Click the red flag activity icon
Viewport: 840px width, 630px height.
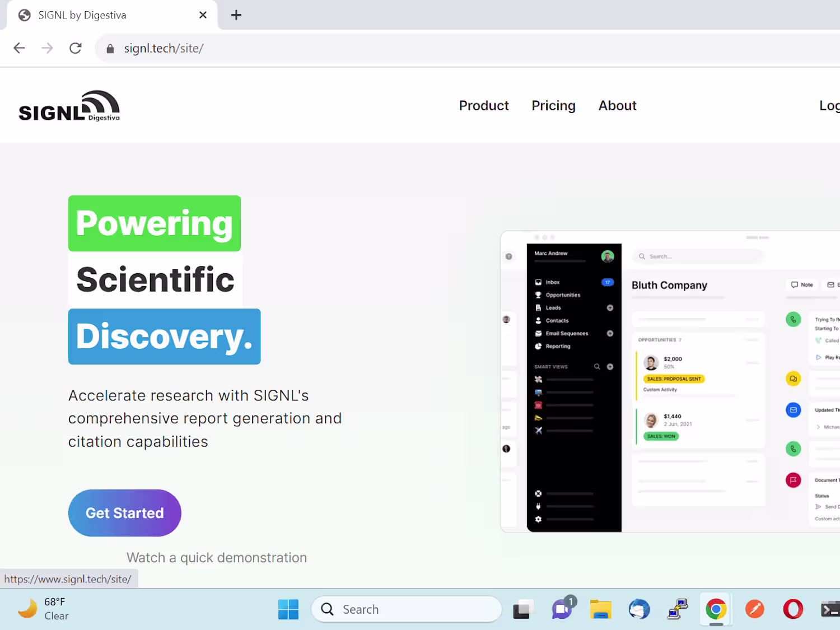(x=793, y=480)
